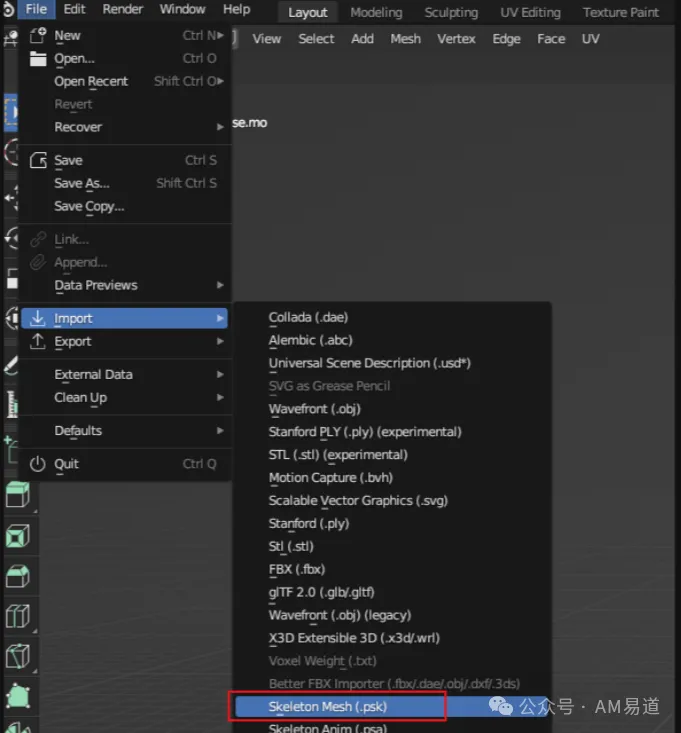Import Motion Capture (.bvh)
Viewport: 681px width, 733px height.
point(330,478)
